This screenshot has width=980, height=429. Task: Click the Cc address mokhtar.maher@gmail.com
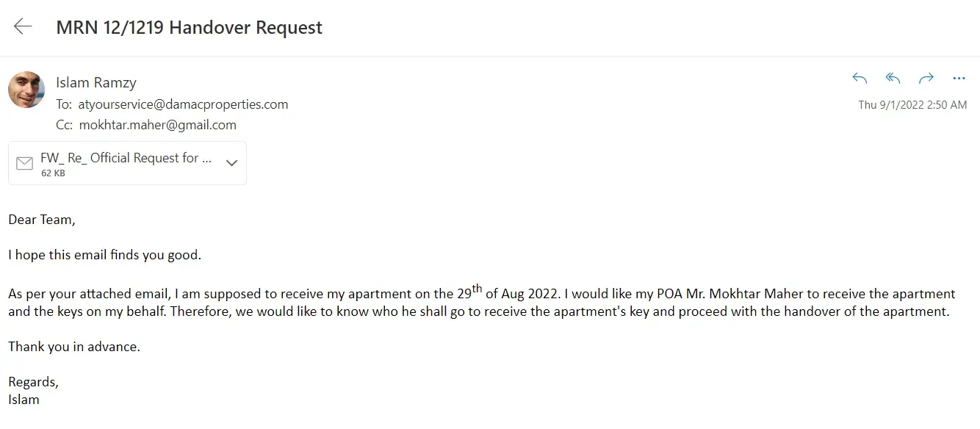157,125
